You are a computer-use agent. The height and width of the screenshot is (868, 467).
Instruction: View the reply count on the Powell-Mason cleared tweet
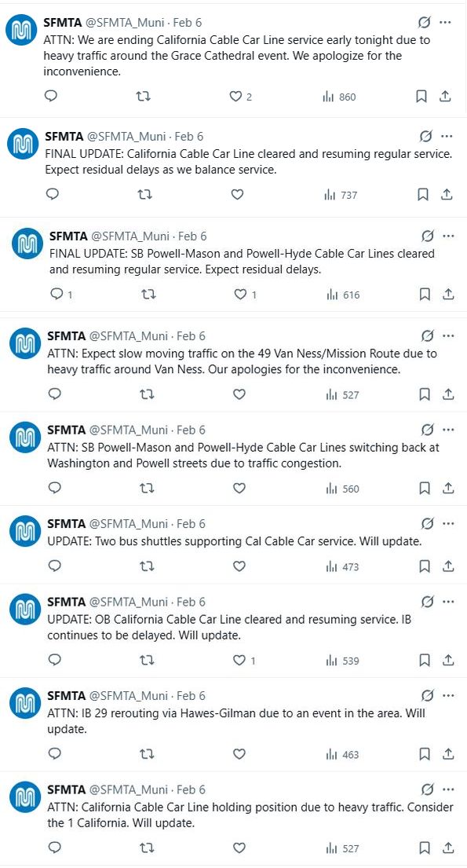coord(57,294)
